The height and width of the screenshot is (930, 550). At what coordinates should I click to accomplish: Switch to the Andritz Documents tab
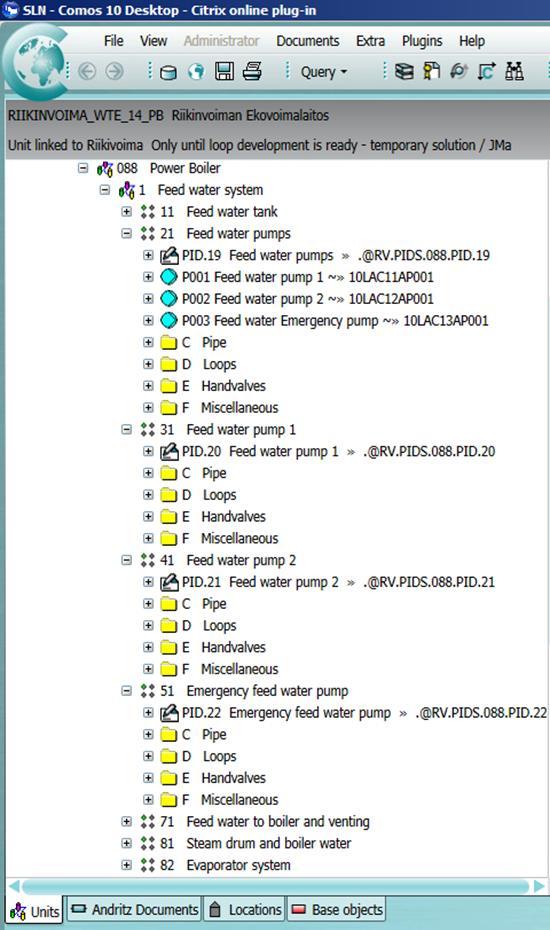point(134,909)
